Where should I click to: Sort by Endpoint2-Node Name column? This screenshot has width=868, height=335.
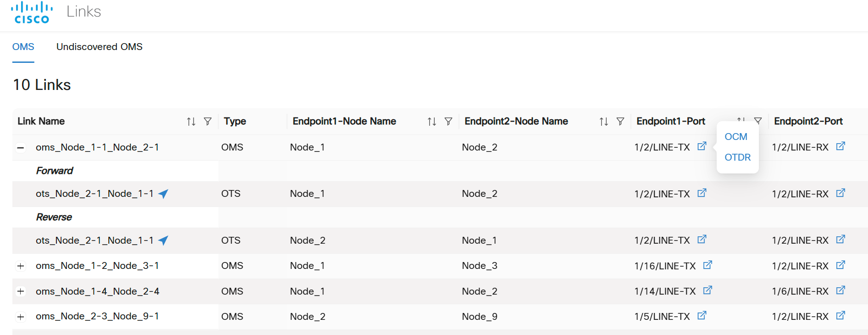(604, 122)
